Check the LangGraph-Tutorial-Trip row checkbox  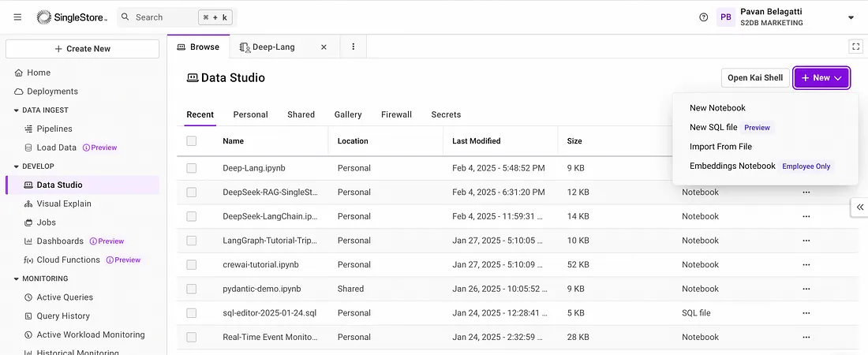192,241
